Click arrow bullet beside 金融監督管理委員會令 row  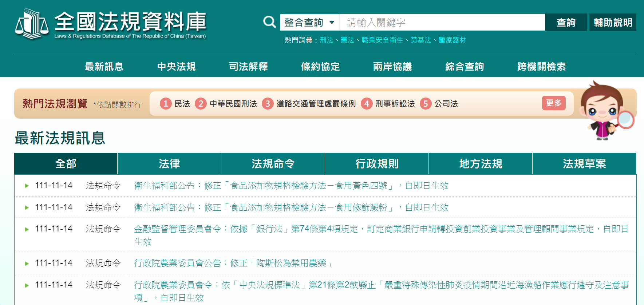coord(27,229)
